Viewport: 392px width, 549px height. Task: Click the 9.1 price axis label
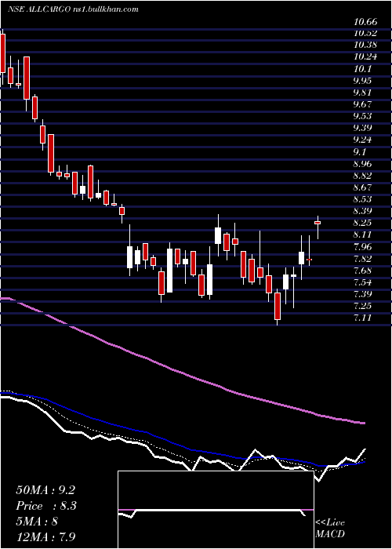click(x=359, y=152)
